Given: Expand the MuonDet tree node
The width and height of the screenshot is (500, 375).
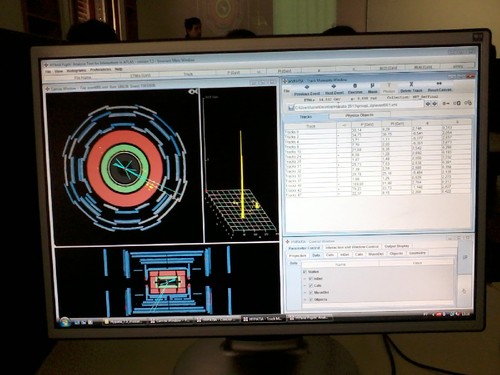Looking at the screenshot, I should (x=305, y=293).
